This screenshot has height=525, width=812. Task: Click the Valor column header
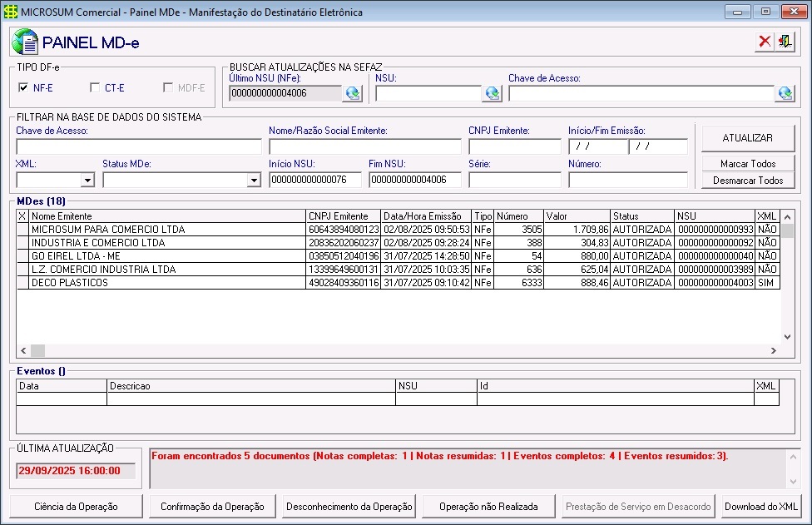point(577,216)
